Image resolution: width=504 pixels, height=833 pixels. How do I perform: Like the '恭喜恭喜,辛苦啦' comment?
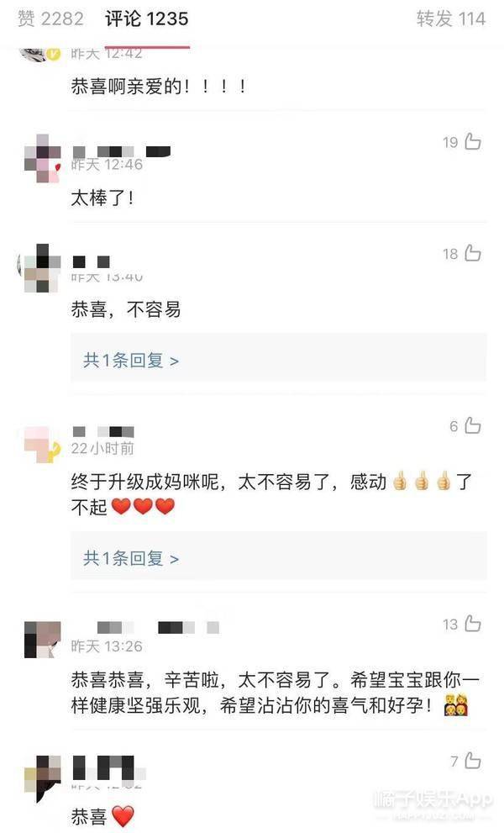[x=472, y=624]
